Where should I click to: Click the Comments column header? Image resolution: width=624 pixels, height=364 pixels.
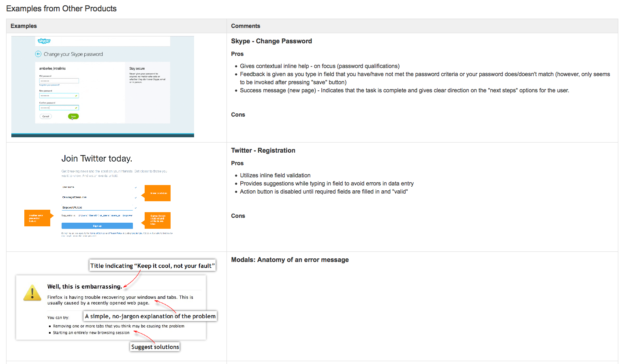click(x=246, y=26)
